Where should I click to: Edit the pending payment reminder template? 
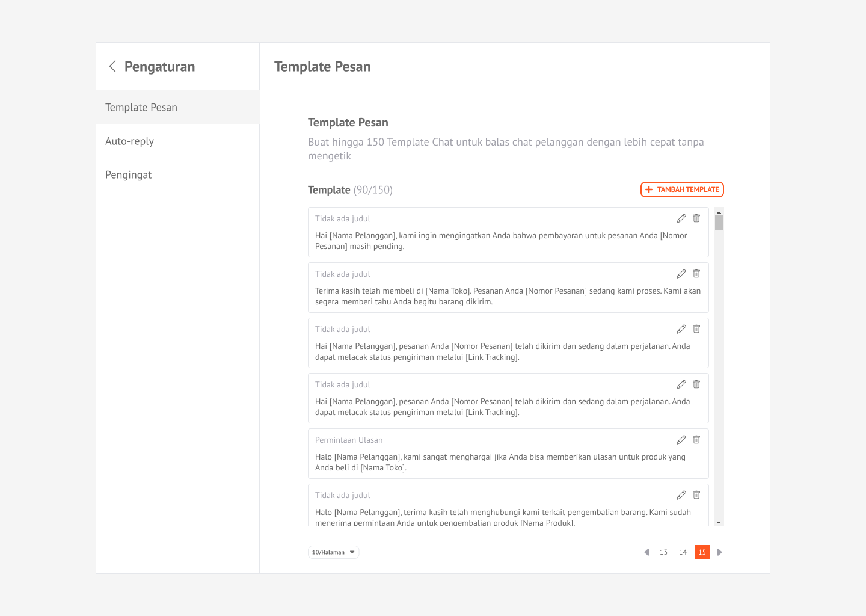681,218
